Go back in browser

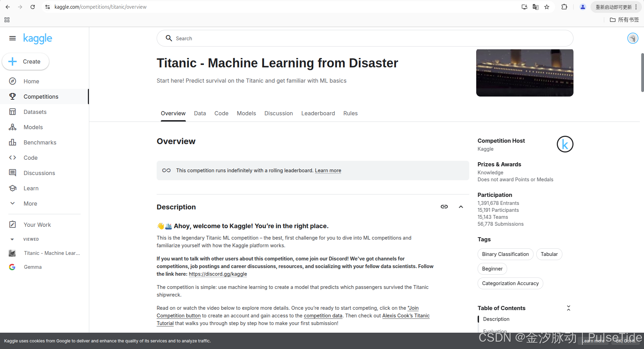tap(8, 7)
